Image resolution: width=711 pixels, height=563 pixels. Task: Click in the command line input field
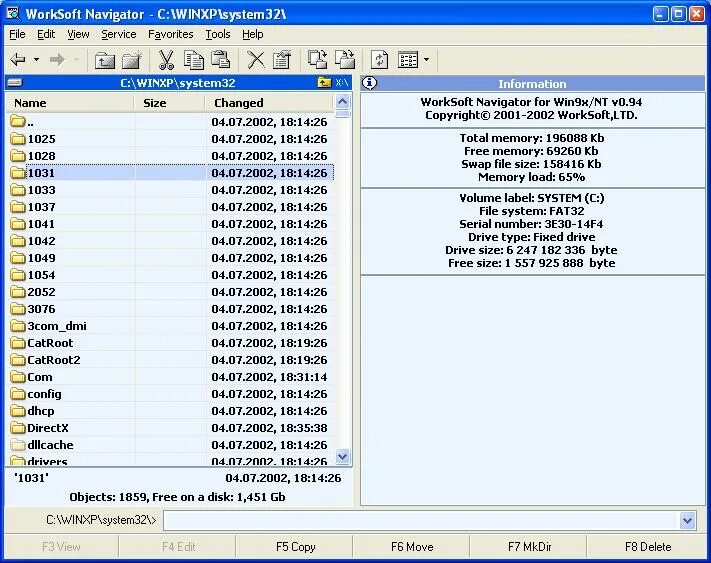tap(420, 520)
